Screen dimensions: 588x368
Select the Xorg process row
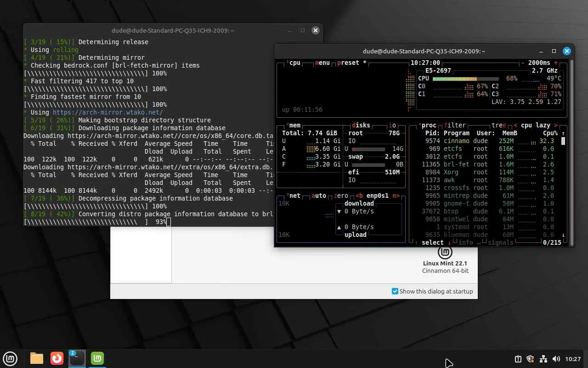[x=489, y=172]
